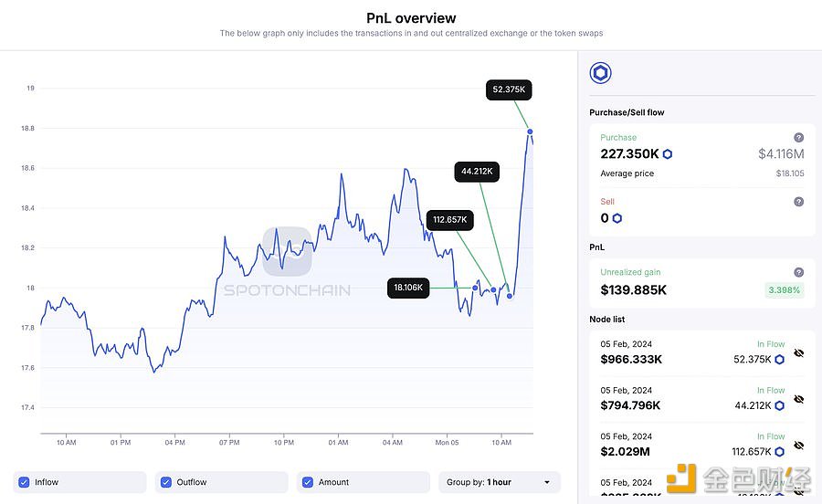Click the 52.375K In Flow amount
Screen dimensions: 822x504
tap(753, 360)
